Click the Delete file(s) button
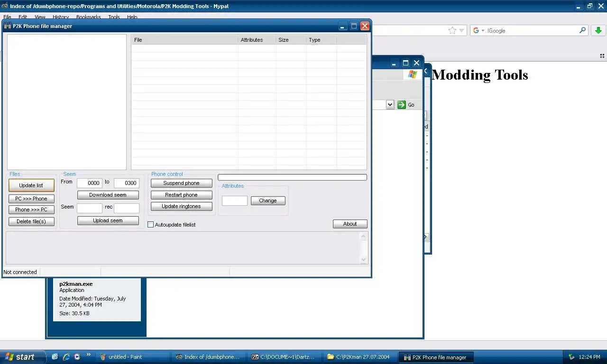This screenshot has width=607, height=364. coord(31,221)
